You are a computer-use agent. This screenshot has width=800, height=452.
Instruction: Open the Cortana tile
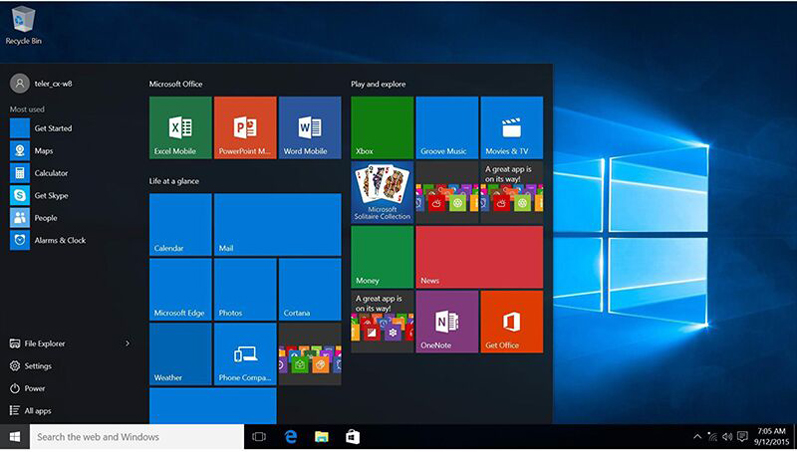pyautogui.click(x=310, y=289)
